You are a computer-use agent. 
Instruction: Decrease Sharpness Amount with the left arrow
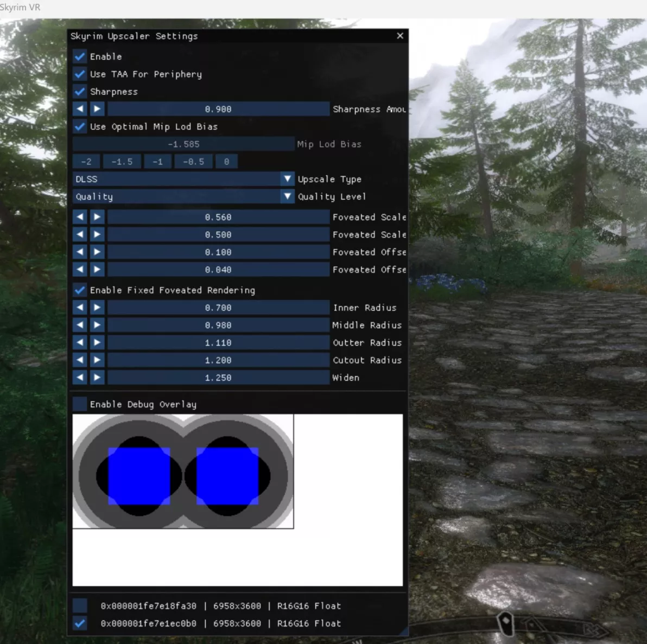click(80, 109)
